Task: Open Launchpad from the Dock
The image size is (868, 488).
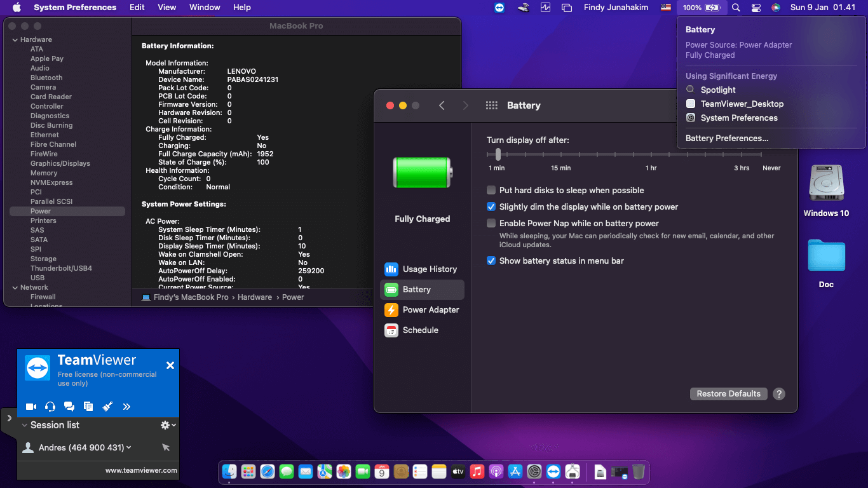Action: tap(248, 471)
